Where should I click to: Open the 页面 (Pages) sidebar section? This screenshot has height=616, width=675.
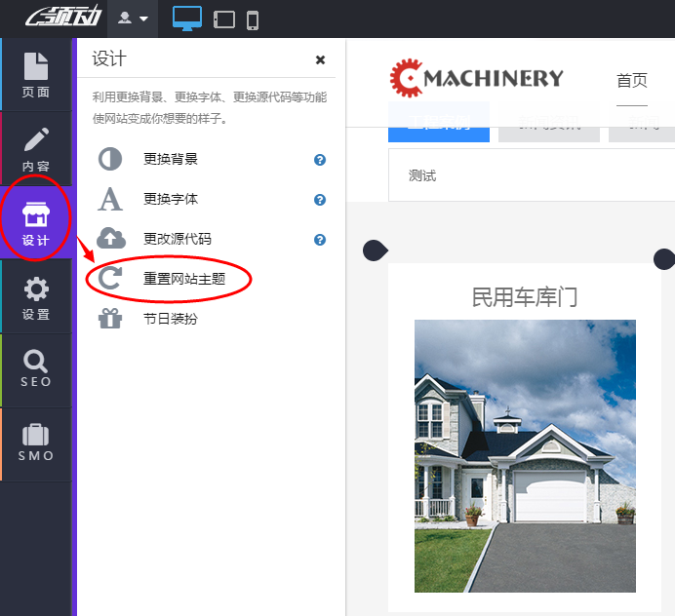pos(36,75)
